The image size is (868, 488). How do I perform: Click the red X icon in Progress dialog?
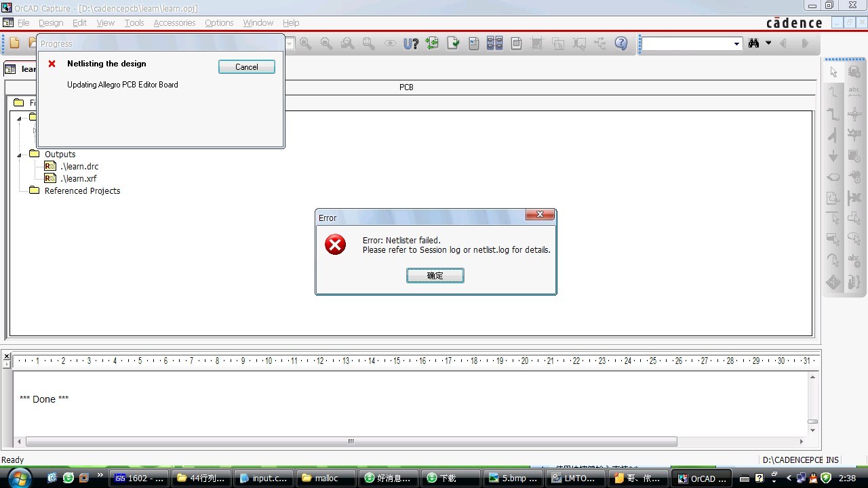[52, 64]
